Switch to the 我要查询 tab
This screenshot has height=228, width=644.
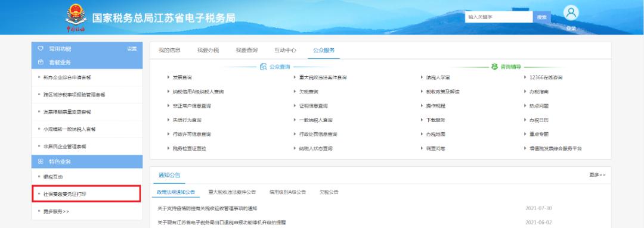246,51
